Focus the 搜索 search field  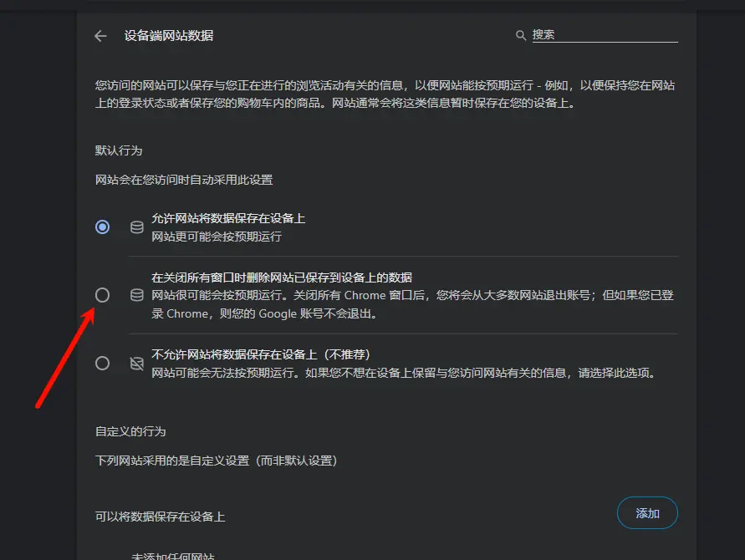605,34
